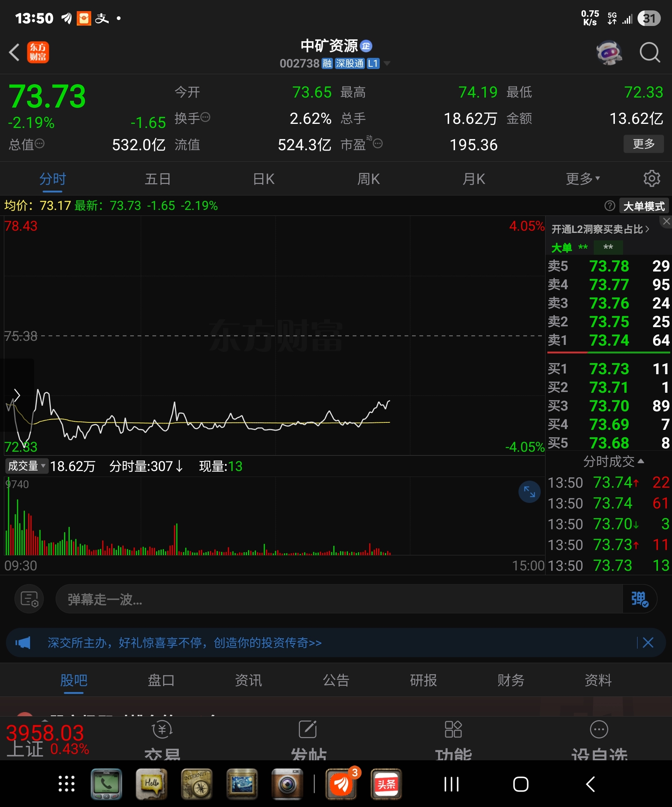The width and height of the screenshot is (672, 807).
Task: Open the Starry Night gallery app
Action: pos(242,784)
